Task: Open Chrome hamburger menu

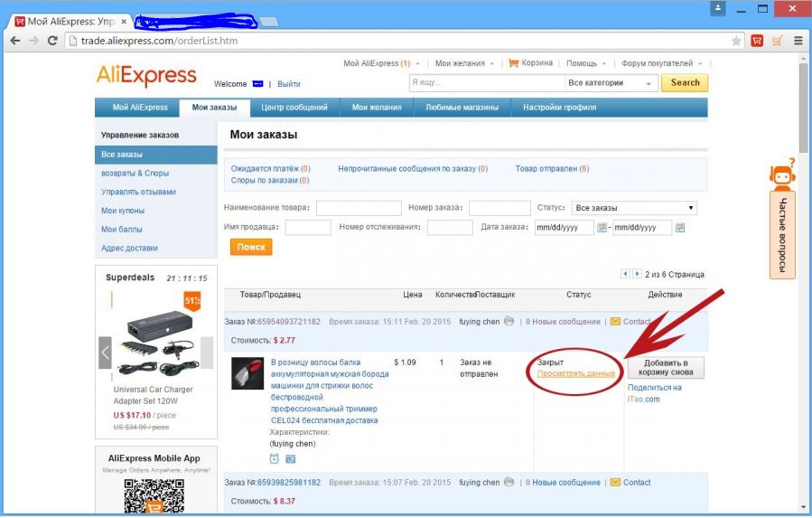Action: (x=798, y=41)
